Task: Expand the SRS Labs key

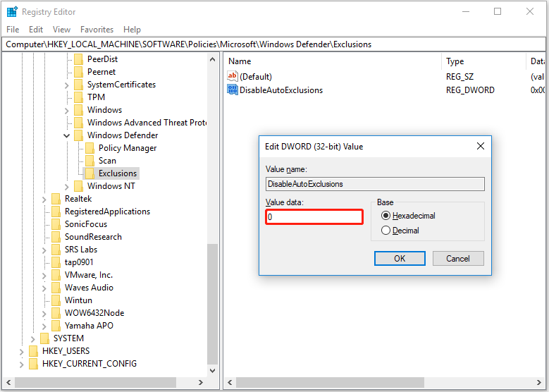Action: click(44, 250)
